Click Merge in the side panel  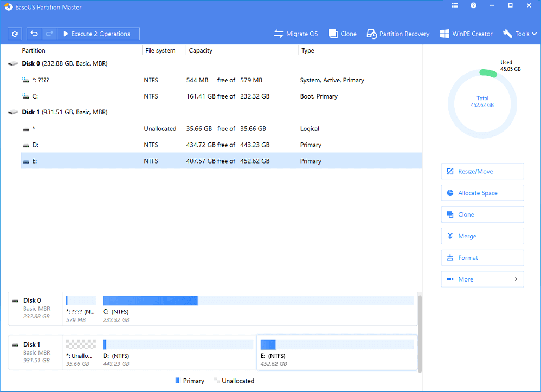pos(482,237)
